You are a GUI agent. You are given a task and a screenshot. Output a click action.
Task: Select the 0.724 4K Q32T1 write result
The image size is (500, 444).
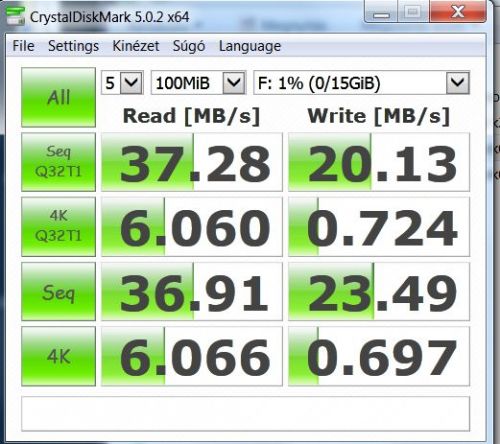(379, 227)
